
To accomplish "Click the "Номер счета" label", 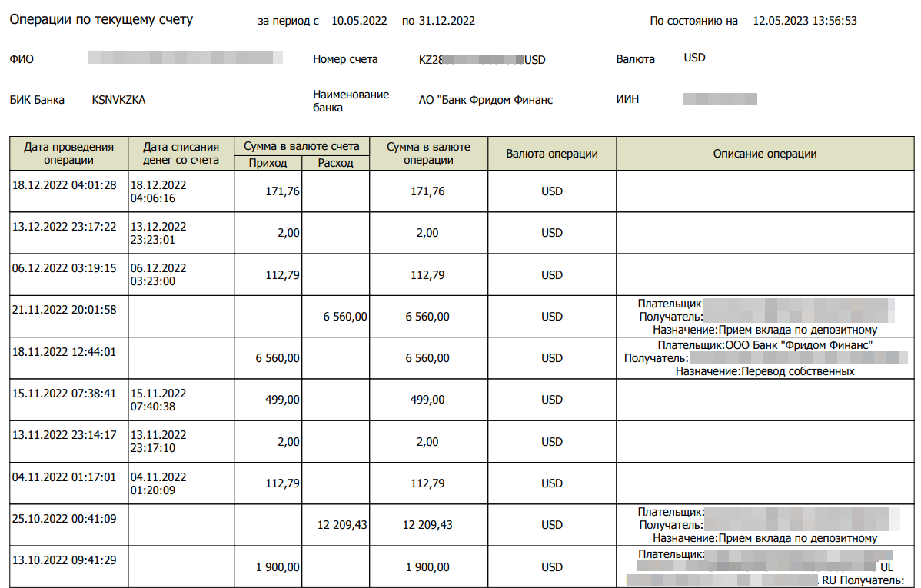I will click(x=345, y=59).
